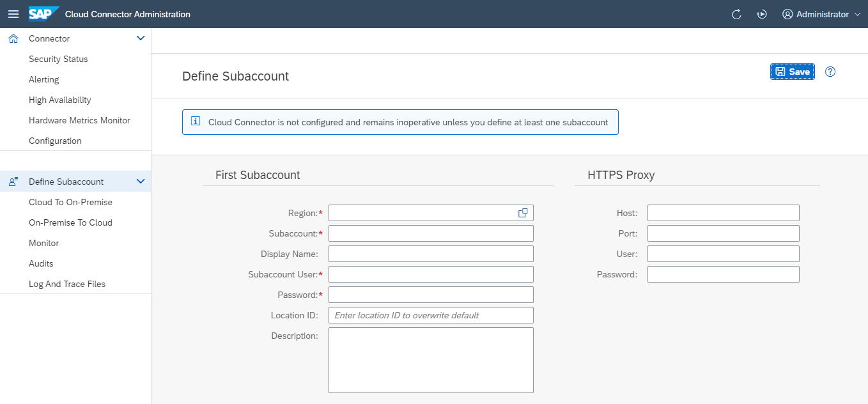Open the Region value help dialog

[523, 212]
